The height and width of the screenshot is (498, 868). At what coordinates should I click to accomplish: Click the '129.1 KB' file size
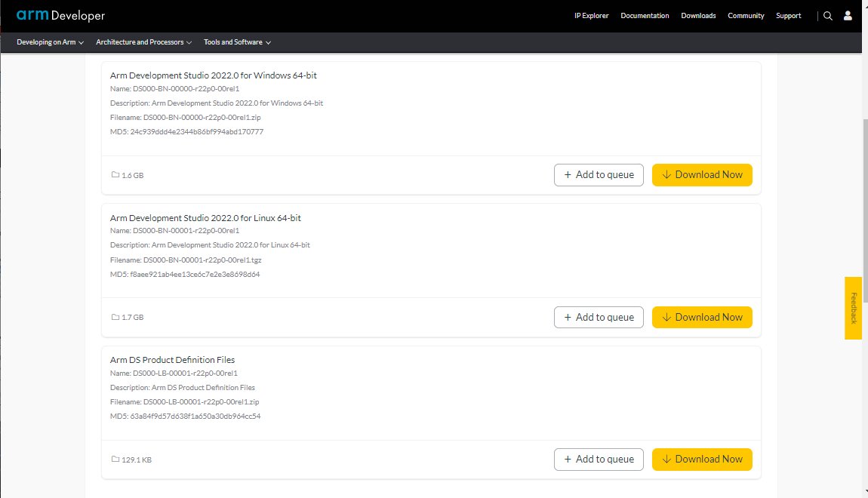tap(136, 460)
